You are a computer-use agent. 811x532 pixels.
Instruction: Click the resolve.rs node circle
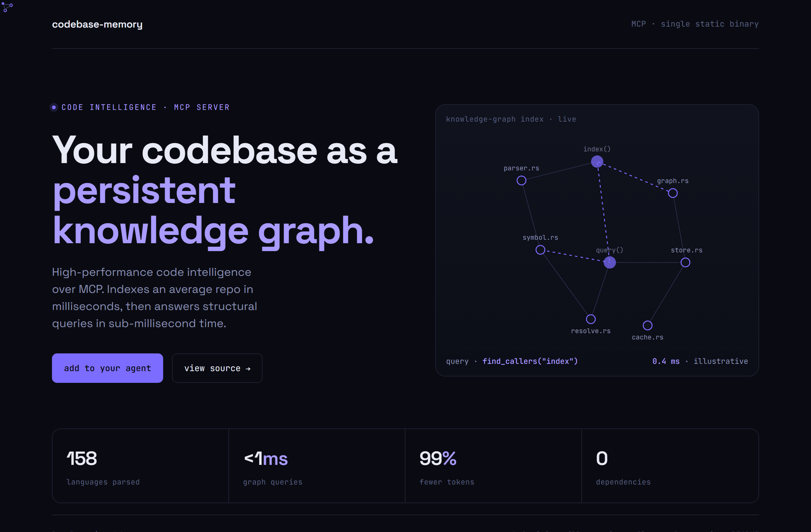click(591, 319)
